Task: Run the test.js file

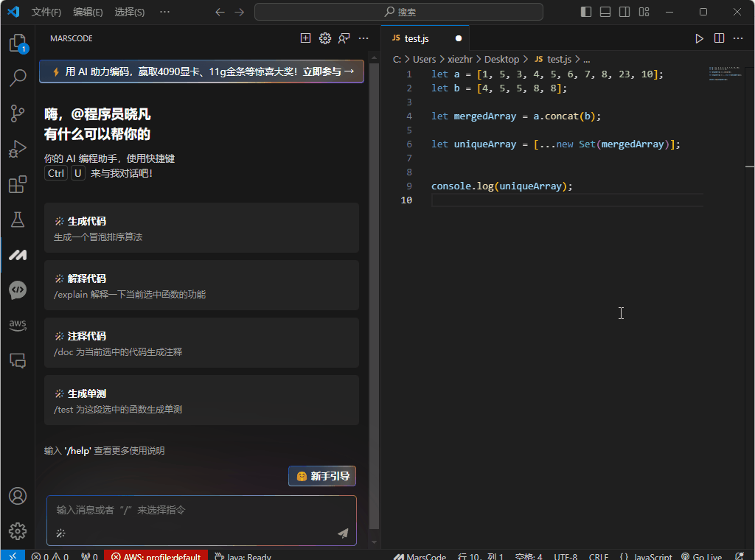Action: coord(699,38)
